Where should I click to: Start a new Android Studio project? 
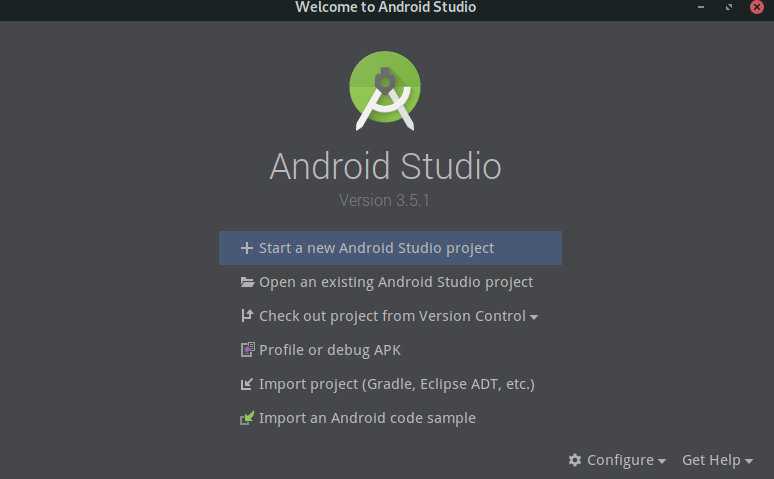coord(390,248)
